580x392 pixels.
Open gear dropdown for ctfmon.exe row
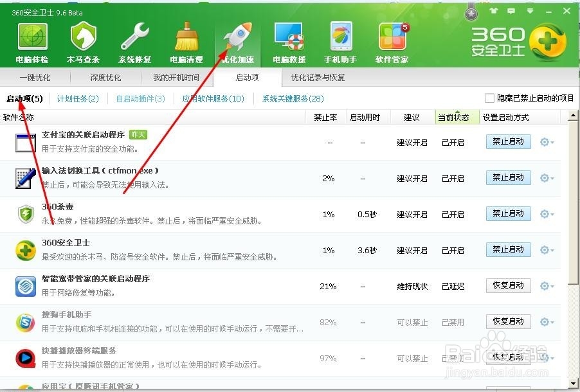click(547, 178)
